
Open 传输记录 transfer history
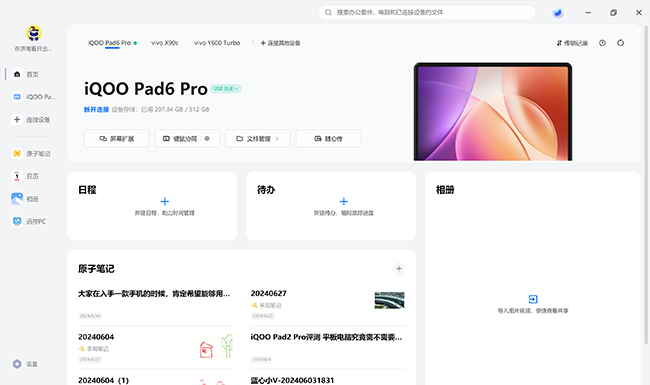(572, 43)
